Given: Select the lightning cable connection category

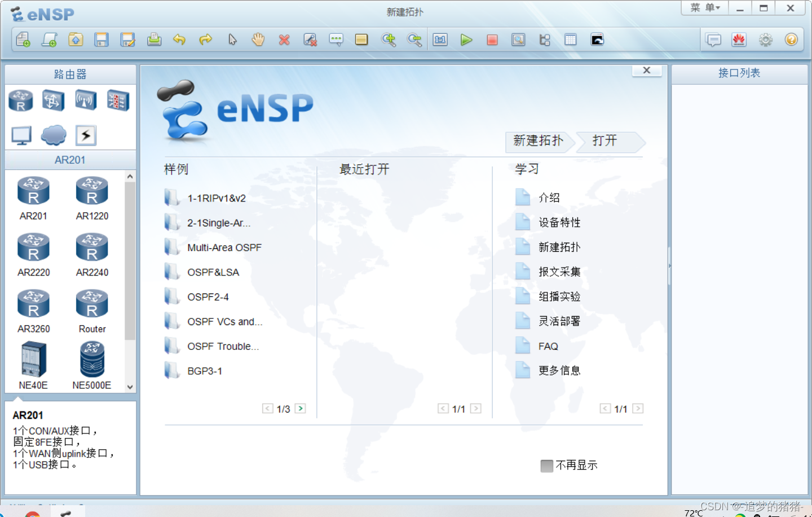Looking at the screenshot, I should tap(86, 135).
